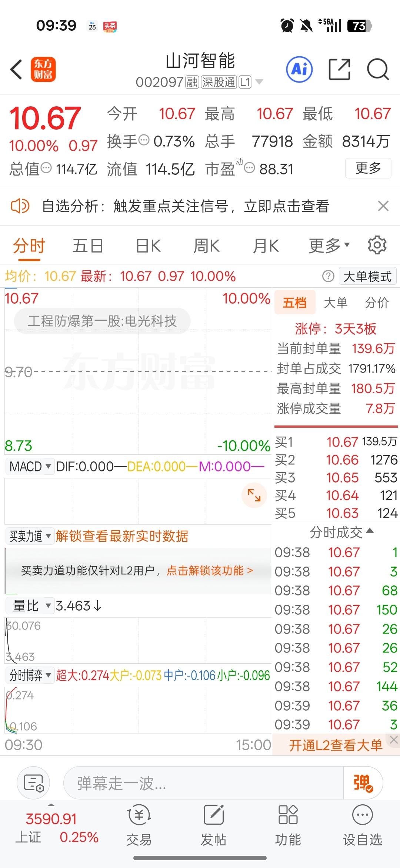The width and height of the screenshot is (400, 868).
Task: Expand the chart fullscreen icon
Action: 254,495
